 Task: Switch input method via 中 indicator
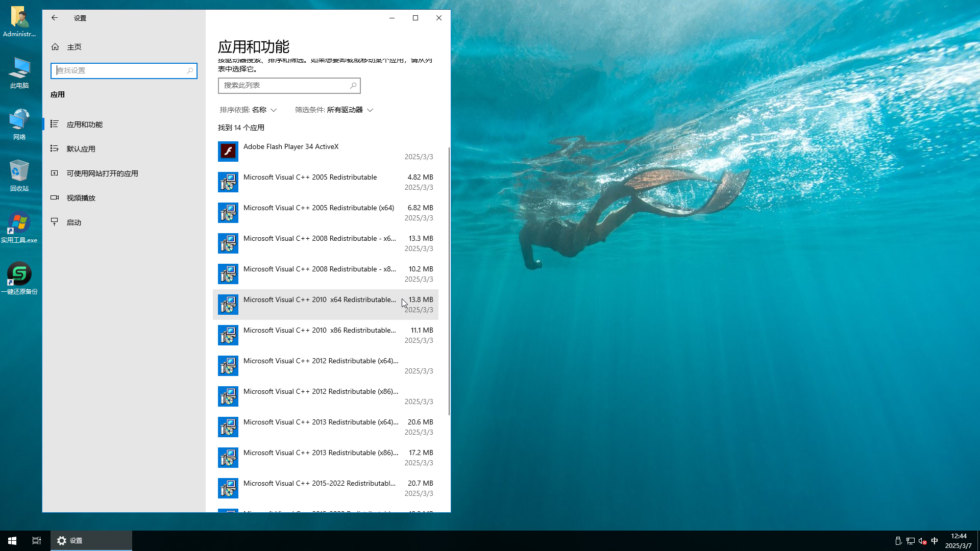point(935,541)
